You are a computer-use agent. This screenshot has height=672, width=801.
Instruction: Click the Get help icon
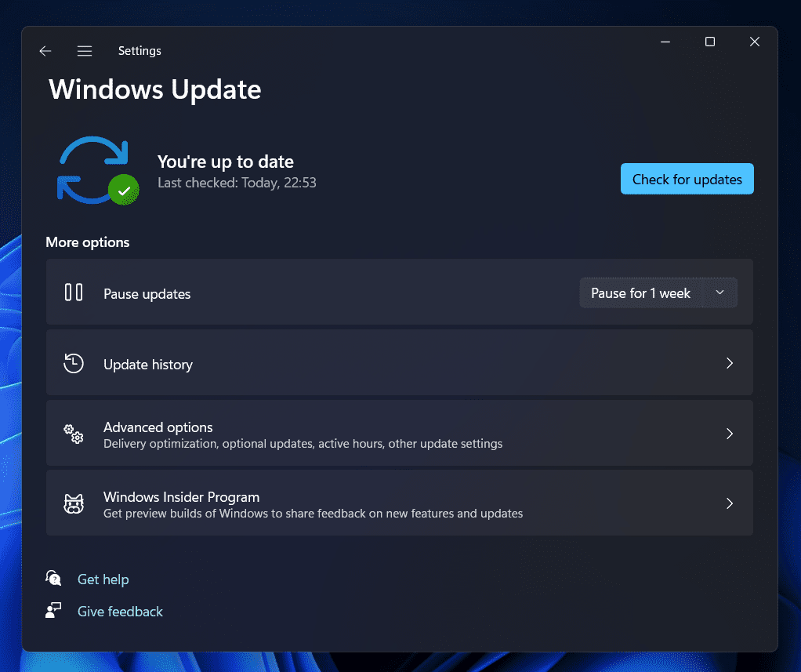point(53,578)
